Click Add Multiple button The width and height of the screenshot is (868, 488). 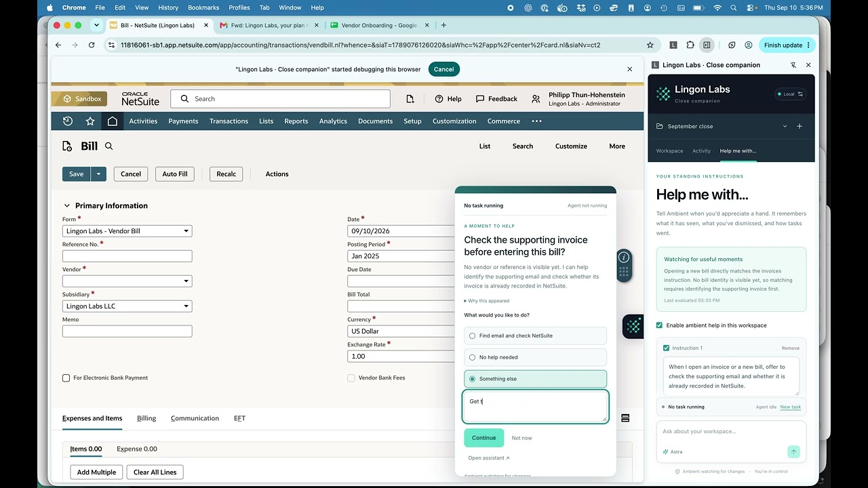tap(96, 472)
